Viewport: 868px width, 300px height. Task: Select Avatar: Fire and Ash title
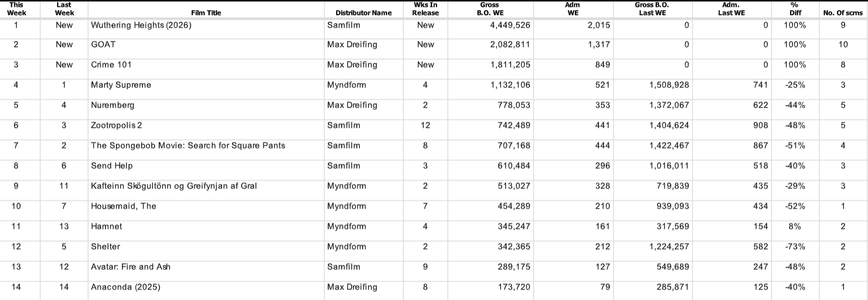coord(131,267)
